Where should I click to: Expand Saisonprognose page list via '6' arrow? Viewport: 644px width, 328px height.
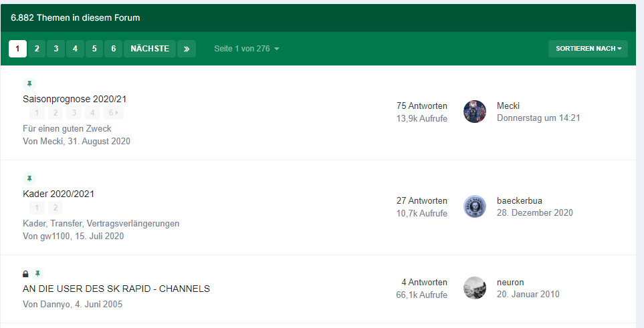pyautogui.click(x=114, y=113)
